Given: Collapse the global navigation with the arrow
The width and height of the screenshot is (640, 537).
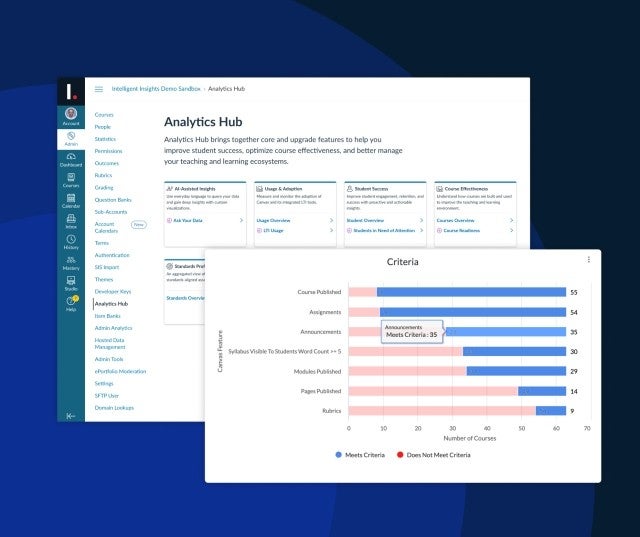Looking at the screenshot, I should click(x=70, y=415).
